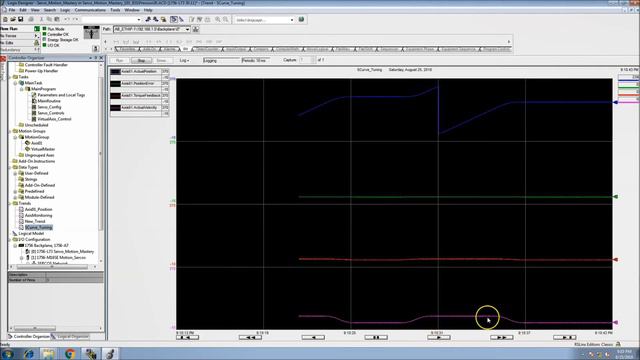Step the trend back one increment
Viewport: 640px width, 360px height.
pyautogui.click(x=313, y=338)
